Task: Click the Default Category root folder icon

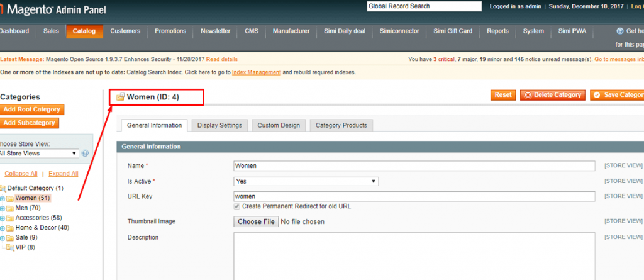Action: coord(3,189)
